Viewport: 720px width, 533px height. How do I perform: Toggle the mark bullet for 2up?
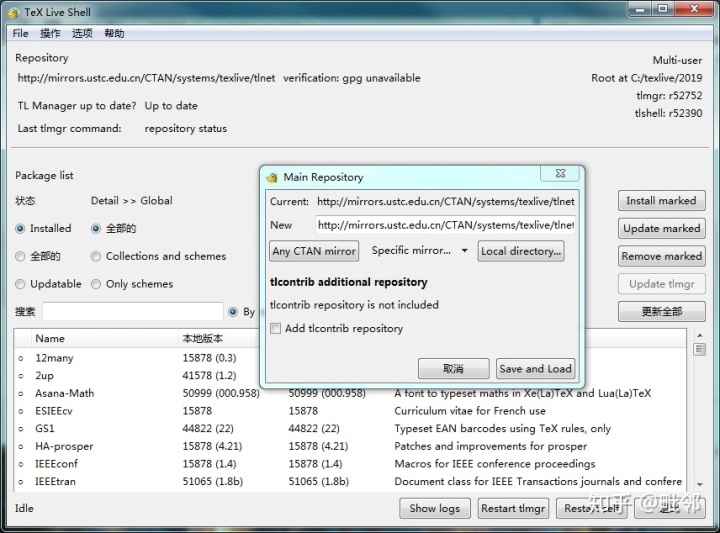[x=21, y=376]
